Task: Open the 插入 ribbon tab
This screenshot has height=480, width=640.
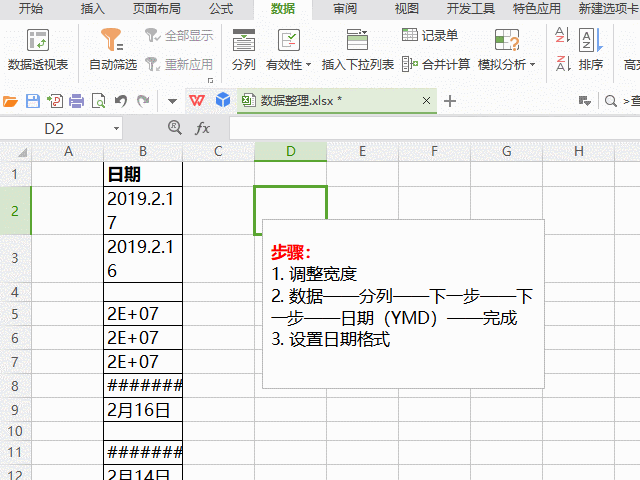Action: [x=92, y=9]
